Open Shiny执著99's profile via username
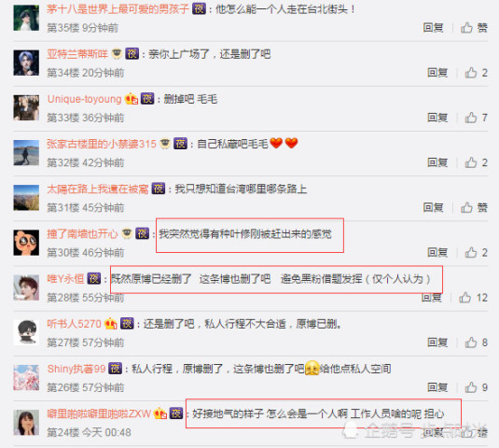Viewport: 499px width, 448px height. point(76,369)
